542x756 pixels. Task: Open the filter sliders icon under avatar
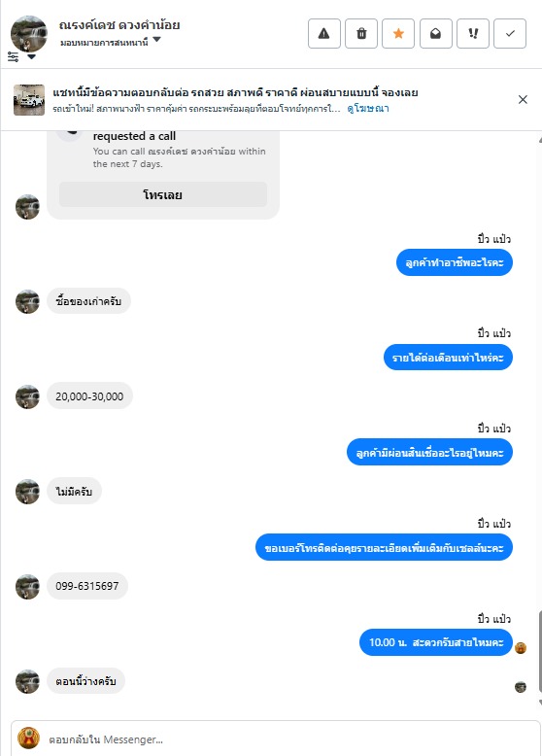(14, 57)
